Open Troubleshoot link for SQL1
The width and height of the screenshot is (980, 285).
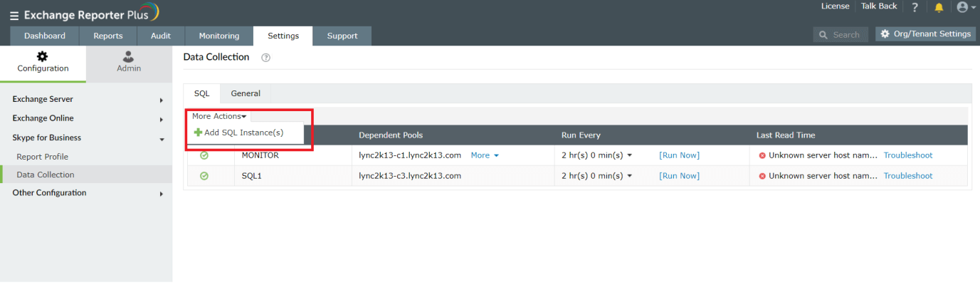[908, 176]
